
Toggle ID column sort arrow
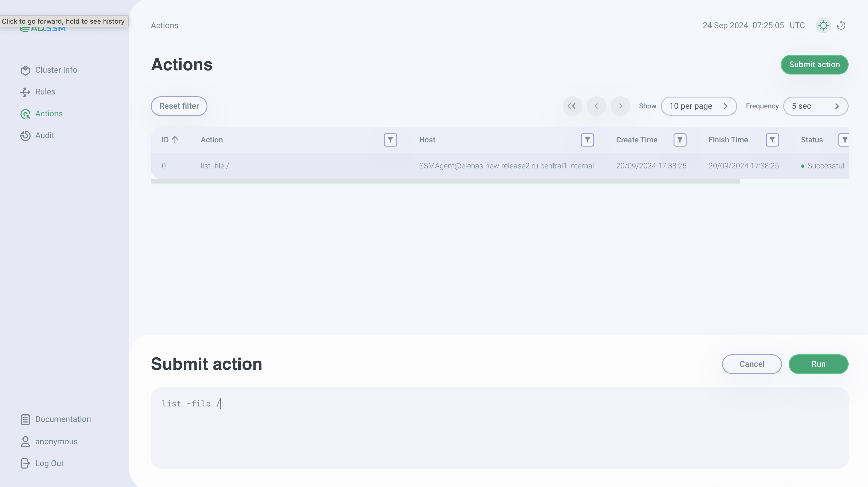tap(175, 140)
